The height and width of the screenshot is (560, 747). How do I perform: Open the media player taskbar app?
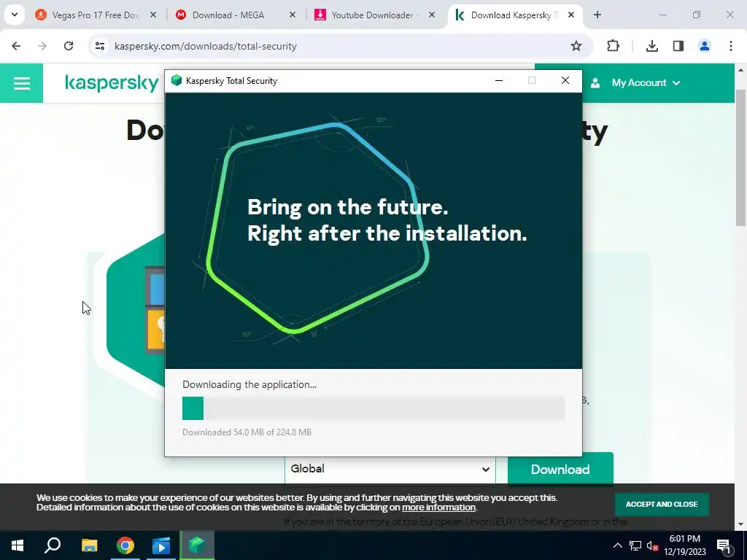[161, 545]
